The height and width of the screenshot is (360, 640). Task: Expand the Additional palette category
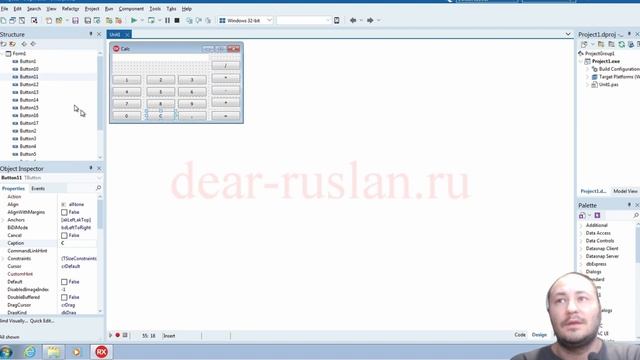[x=581, y=225]
